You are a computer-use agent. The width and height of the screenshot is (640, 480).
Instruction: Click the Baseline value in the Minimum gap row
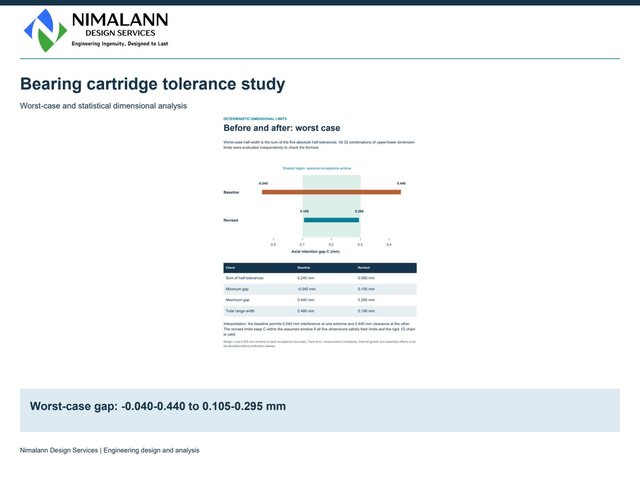click(x=307, y=289)
